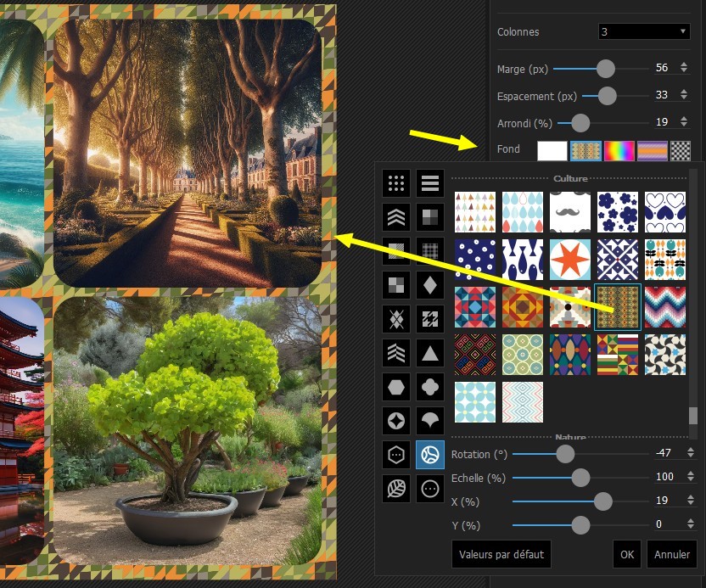Pick the navy fish pattern thumbnail
Viewport: 706px width, 588px height.
coord(523,260)
